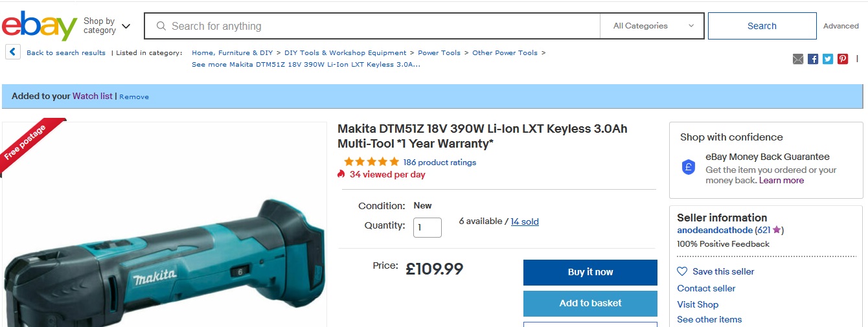Screen dimensions: 868x327
Task: Click the Quantity input box
Action: (427, 227)
